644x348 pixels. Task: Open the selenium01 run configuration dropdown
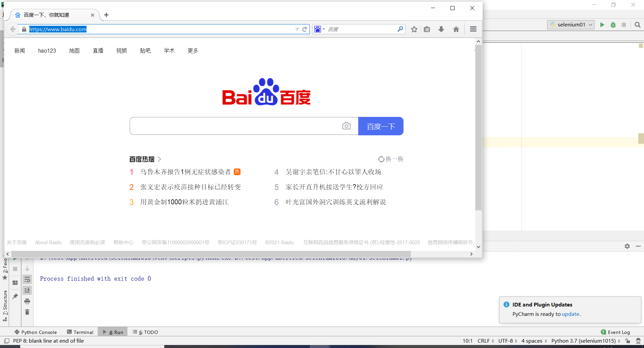pos(571,25)
